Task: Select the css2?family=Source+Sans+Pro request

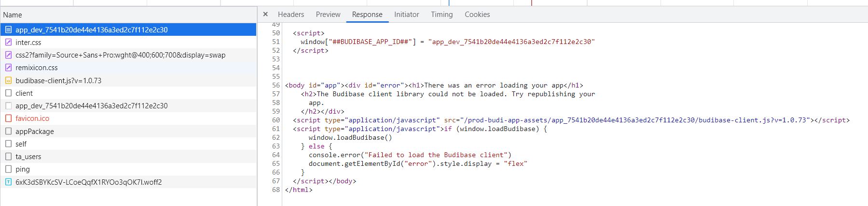Action: pos(128,55)
